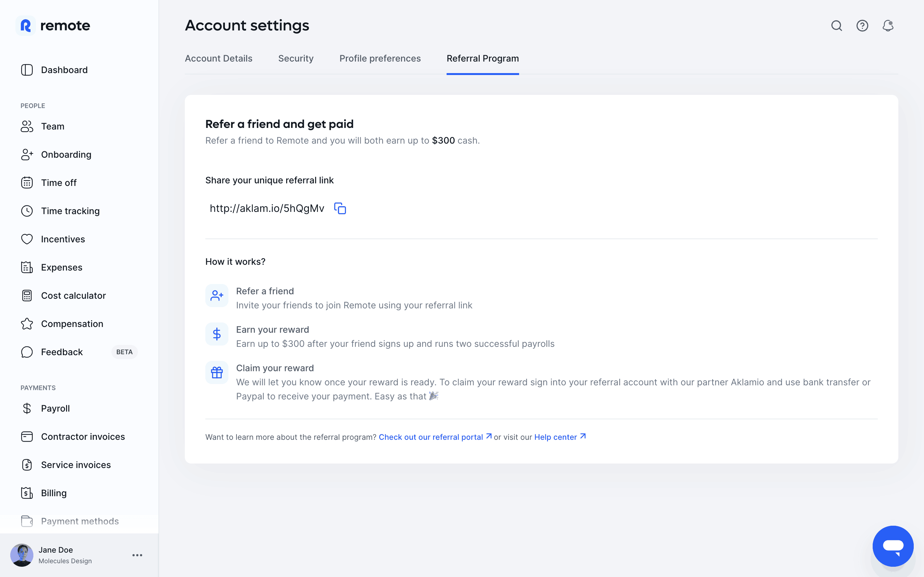Open the Help center link
The width and height of the screenshot is (924, 577).
pyautogui.click(x=556, y=437)
